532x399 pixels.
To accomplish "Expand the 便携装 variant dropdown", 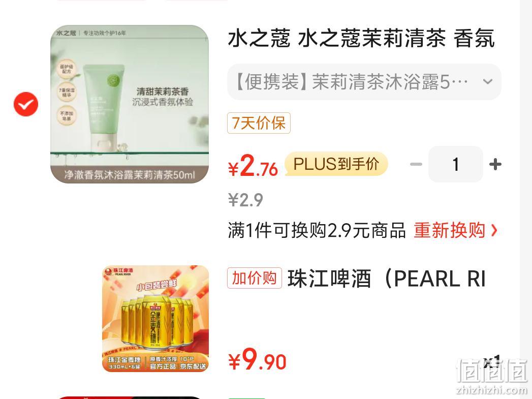I will click(364, 82).
